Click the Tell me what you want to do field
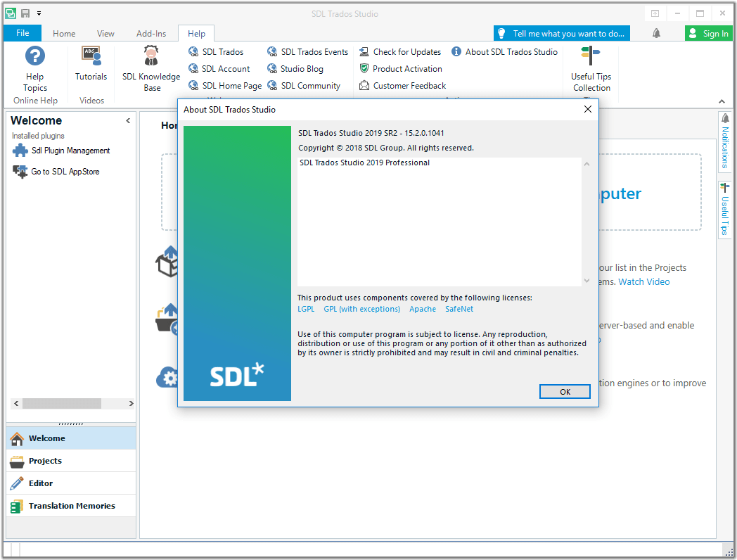The height and width of the screenshot is (560, 737). pyautogui.click(x=561, y=33)
